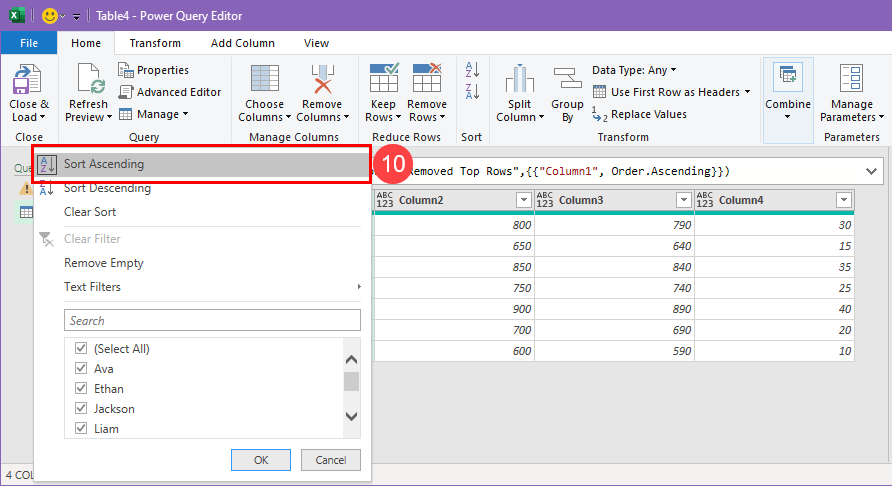Select the Column3 cell with 640
This screenshot has height=486, width=892.
pos(614,246)
